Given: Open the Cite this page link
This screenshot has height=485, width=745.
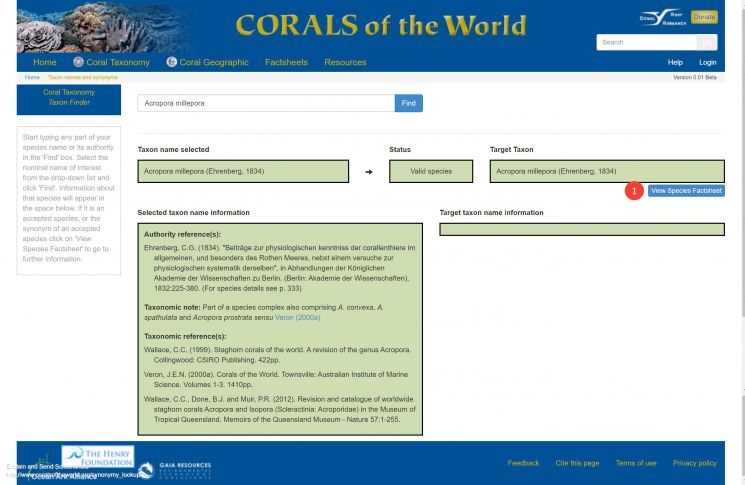Looking at the screenshot, I should (x=577, y=463).
